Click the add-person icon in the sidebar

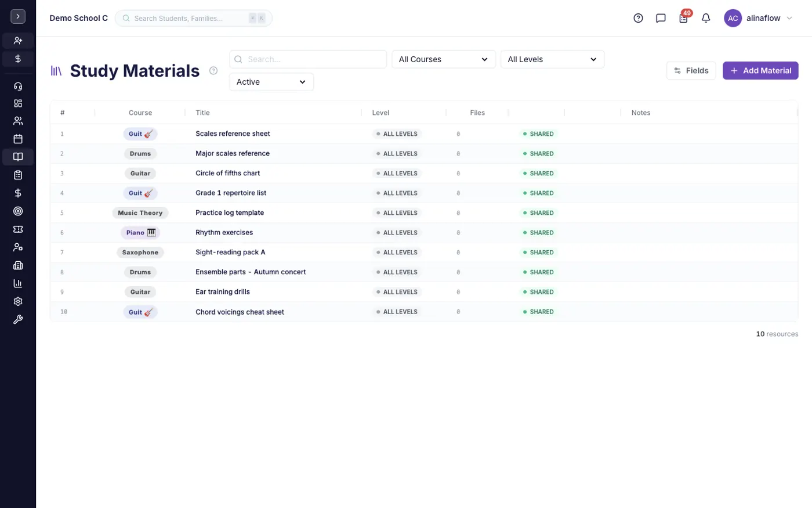pyautogui.click(x=18, y=41)
